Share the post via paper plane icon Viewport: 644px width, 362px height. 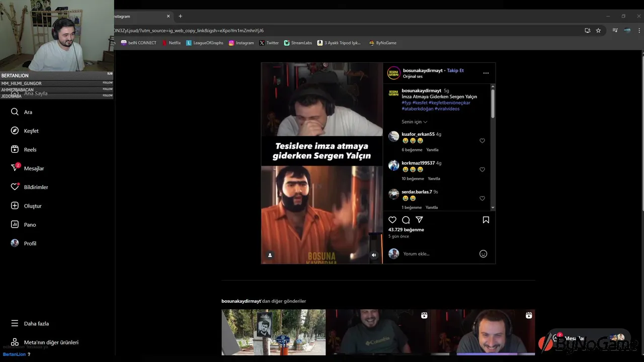(419, 220)
